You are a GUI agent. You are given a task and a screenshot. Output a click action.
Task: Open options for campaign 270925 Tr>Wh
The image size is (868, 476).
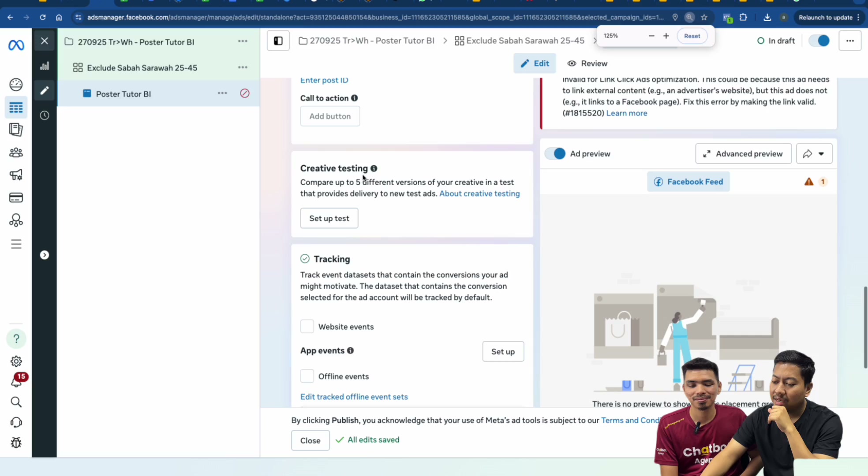coord(243,41)
